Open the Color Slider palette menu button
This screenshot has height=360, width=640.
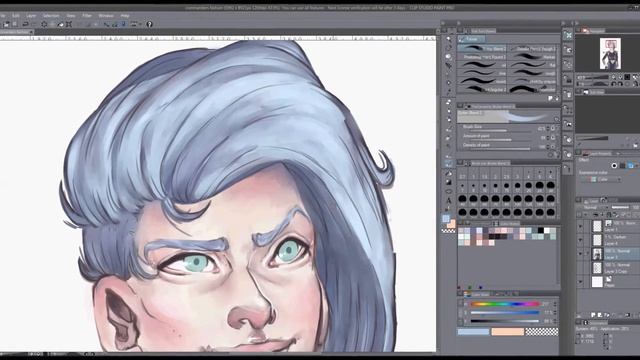click(460, 294)
